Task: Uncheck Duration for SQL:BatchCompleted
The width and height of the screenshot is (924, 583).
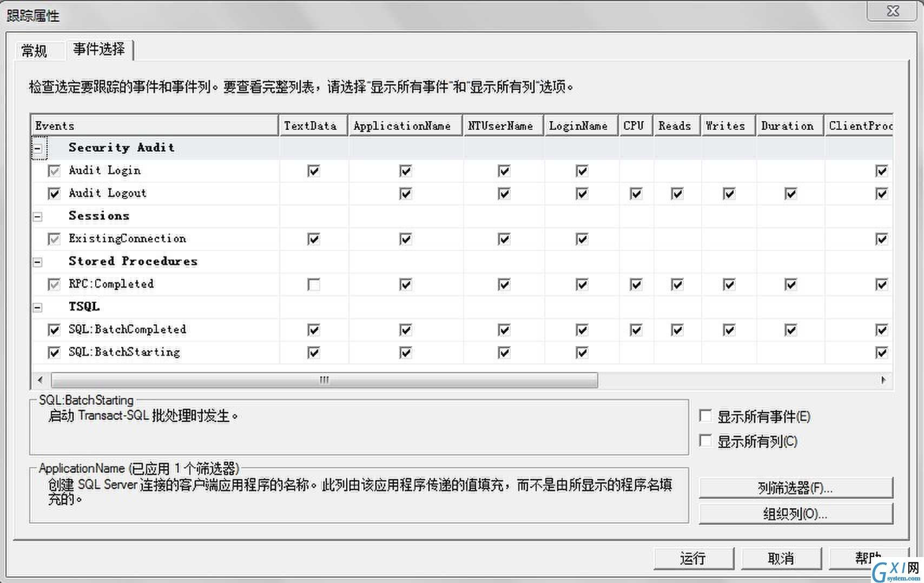Action: pos(791,330)
